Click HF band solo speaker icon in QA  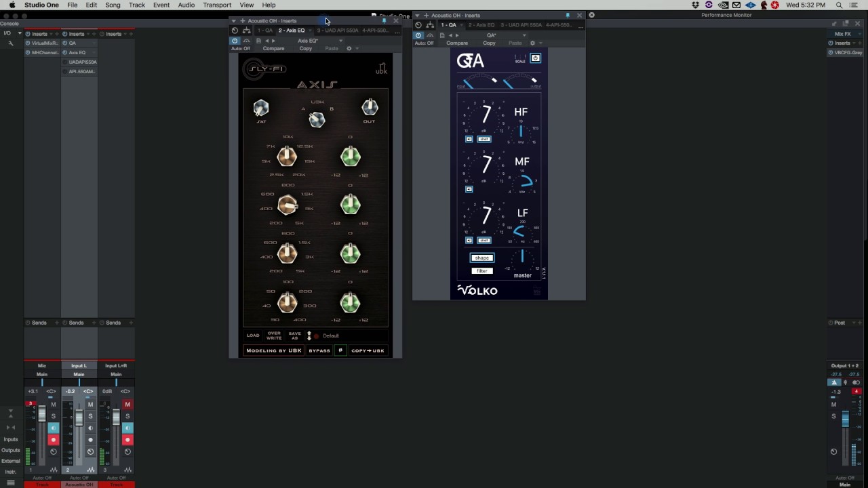pos(469,139)
